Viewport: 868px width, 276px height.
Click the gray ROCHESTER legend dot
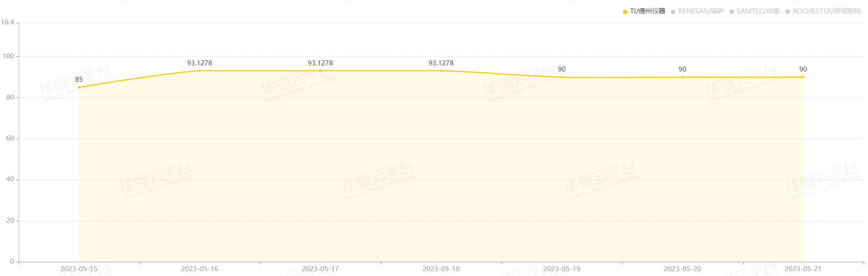point(788,12)
